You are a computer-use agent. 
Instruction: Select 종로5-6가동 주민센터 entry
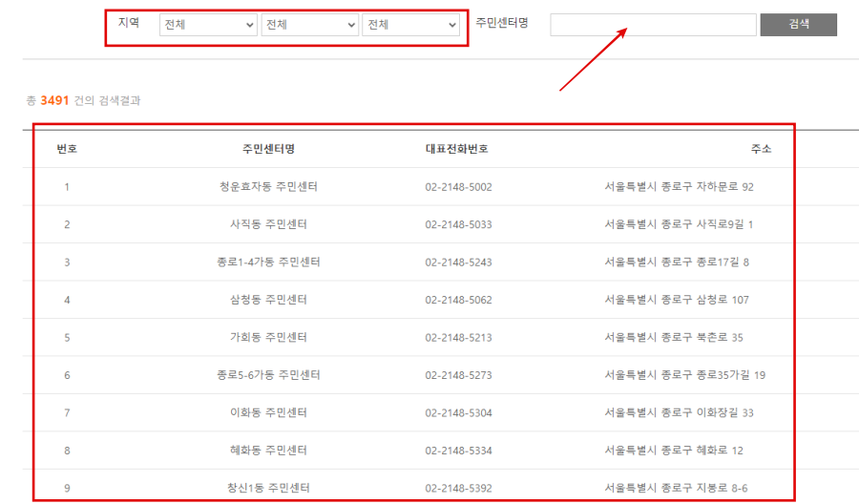click(x=268, y=375)
